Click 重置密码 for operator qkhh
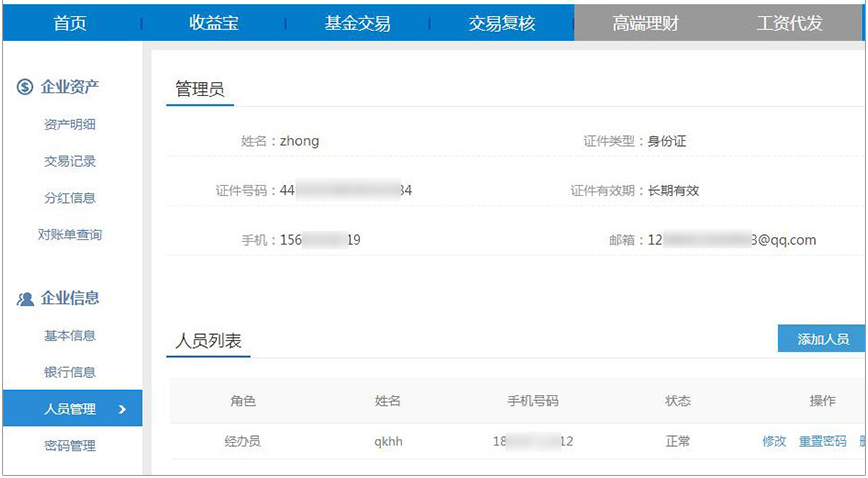The height and width of the screenshot is (478, 868). [x=822, y=441]
